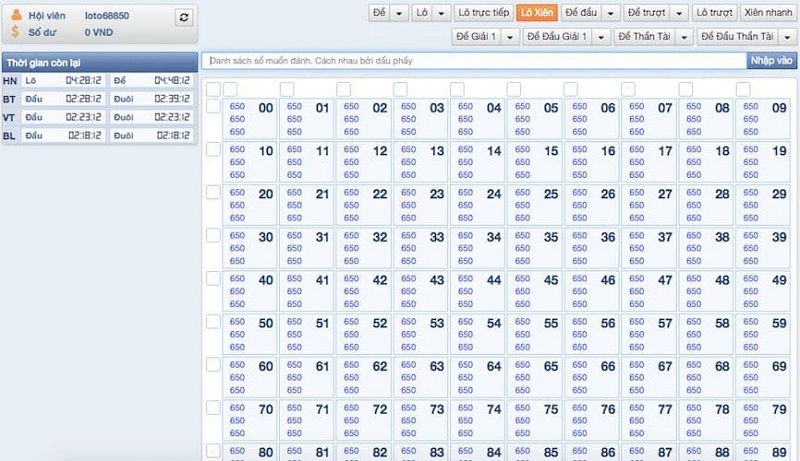Tick the column checkbox above number 09
The width and height of the screenshot is (800, 461).
pos(743,89)
